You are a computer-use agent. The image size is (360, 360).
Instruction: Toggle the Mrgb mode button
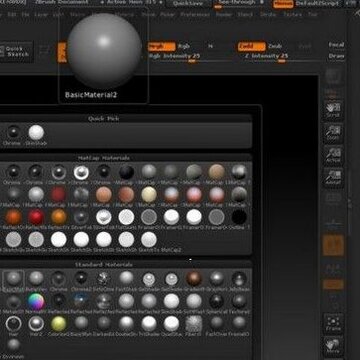tap(162, 46)
